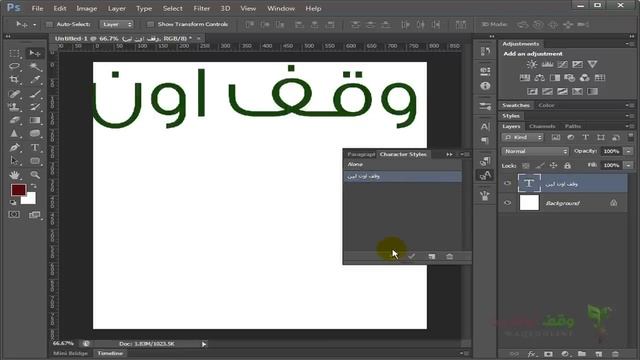Image resolution: width=640 pixels, height=360 pixels.
Task: Select the Clone Stamp tool
Action: point(15,107)
